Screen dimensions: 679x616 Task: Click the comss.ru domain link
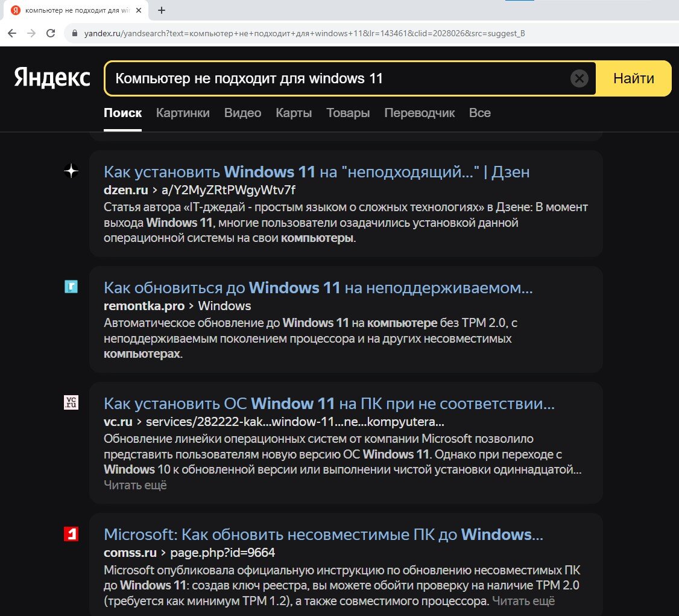point(130,553)
